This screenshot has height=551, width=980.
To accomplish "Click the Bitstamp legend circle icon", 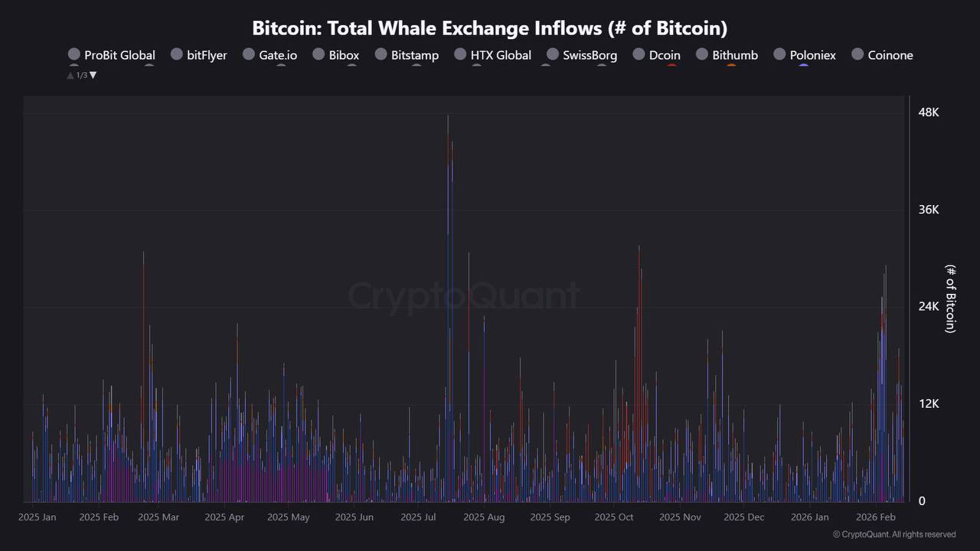I will tap(381, 54).
